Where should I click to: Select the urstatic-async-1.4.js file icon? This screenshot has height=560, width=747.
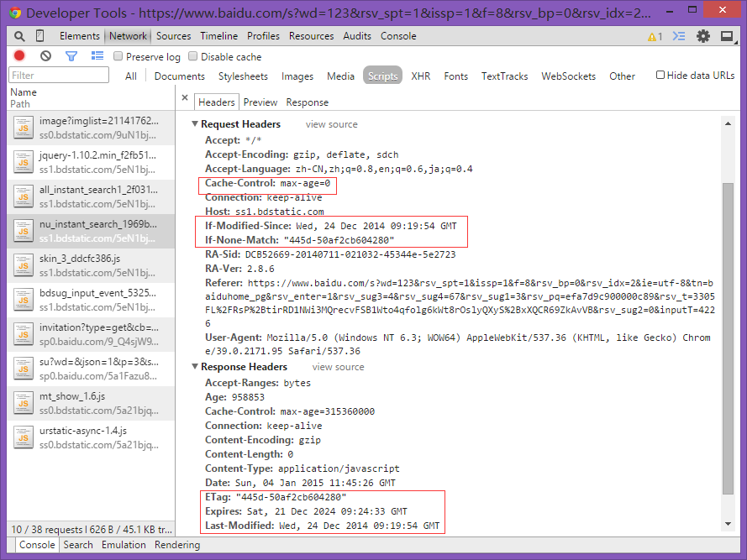(24, 437)
